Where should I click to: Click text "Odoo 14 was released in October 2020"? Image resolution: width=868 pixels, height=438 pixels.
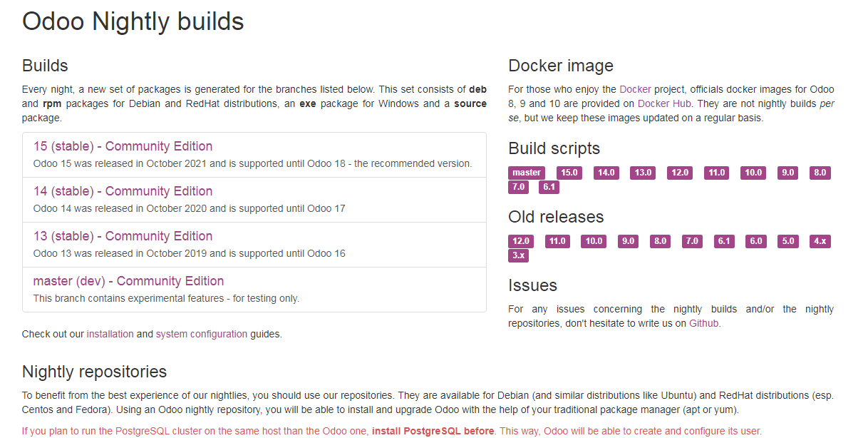118,208
